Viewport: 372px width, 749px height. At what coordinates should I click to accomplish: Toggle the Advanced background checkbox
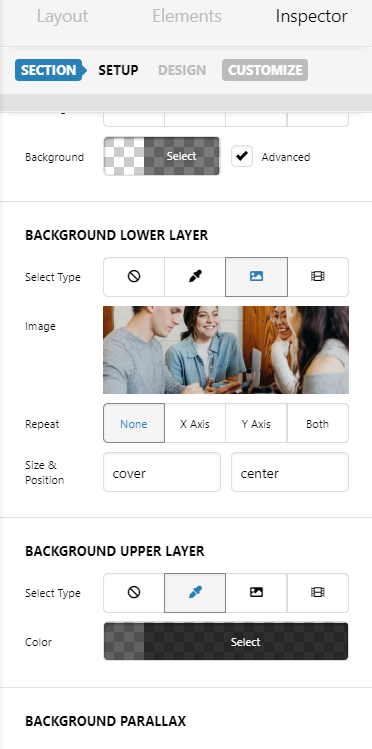[x=242, y=156]
